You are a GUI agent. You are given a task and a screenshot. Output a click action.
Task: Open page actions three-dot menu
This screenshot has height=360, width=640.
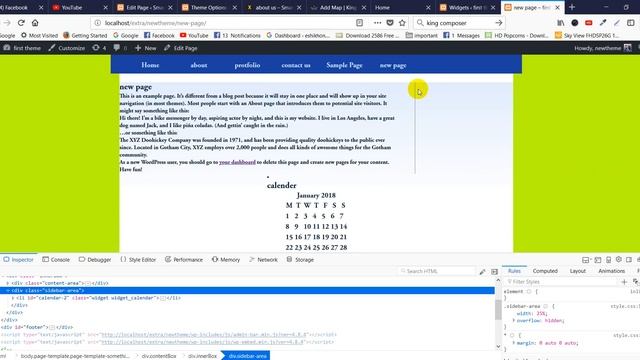coord(378,23)
